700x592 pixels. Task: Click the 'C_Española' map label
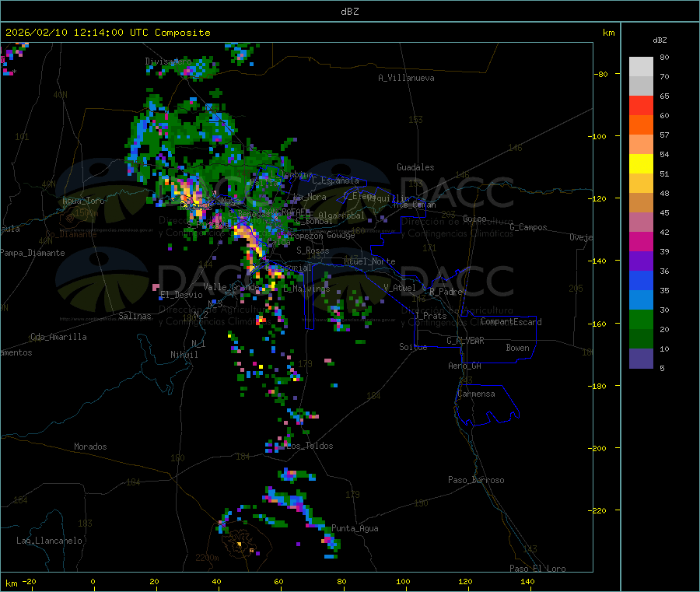point(336,180)
